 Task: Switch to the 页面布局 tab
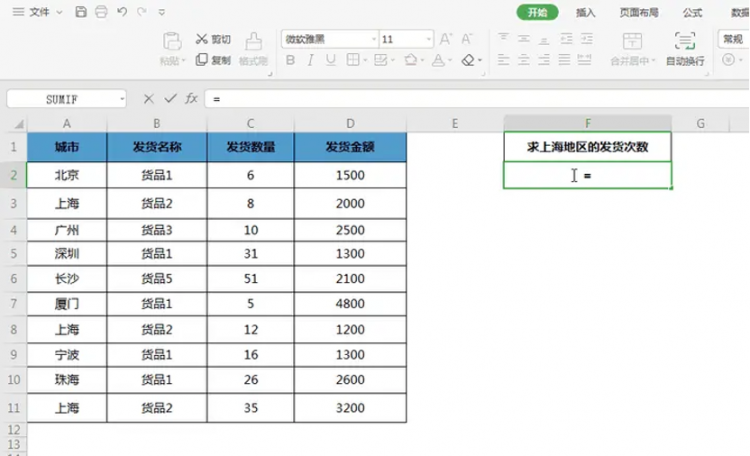tap(639, 12)
